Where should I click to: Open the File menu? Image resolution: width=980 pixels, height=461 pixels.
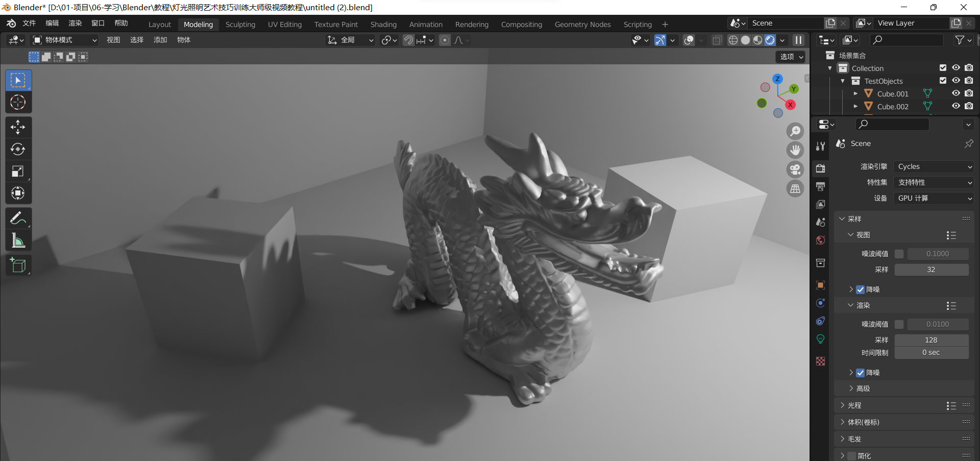tap(29, 23)
